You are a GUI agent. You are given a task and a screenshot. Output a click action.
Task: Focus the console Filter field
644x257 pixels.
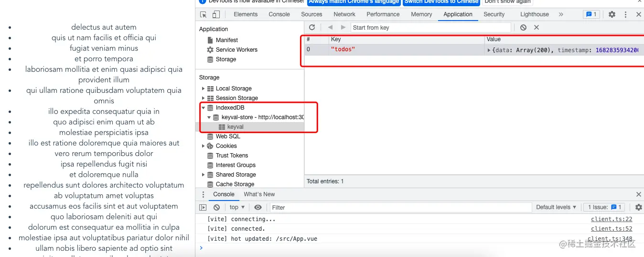[400, 207]
